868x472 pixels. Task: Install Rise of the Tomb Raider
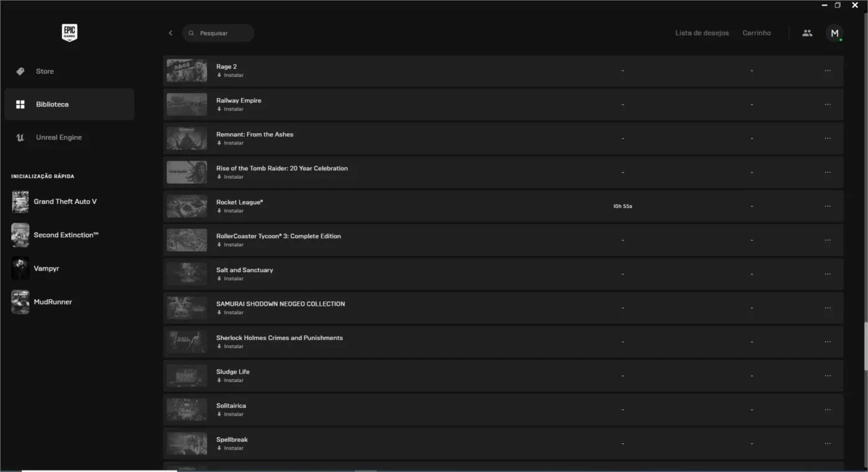pyautogui.click(x=230, y=177)
